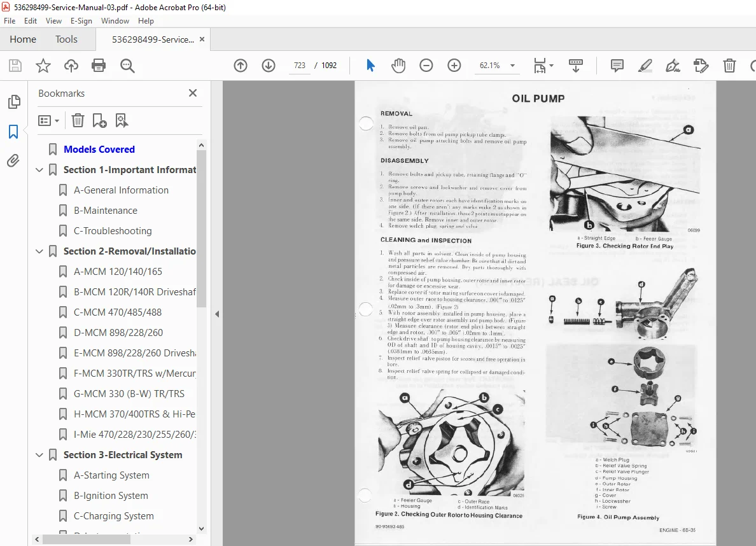Jump to C-MCM 470/485/488 bookmark
The width and height of the screenshot is (756, 546).
tap(118, 312)
